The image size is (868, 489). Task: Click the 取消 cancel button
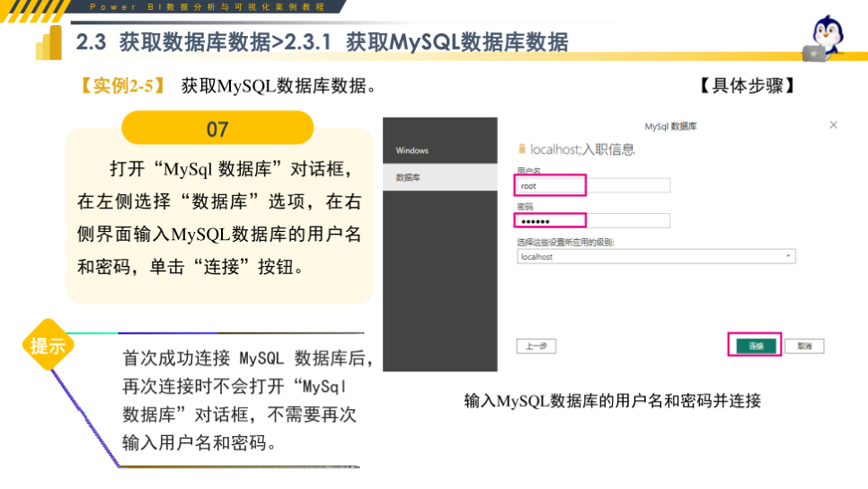click(x=804, y=346)
